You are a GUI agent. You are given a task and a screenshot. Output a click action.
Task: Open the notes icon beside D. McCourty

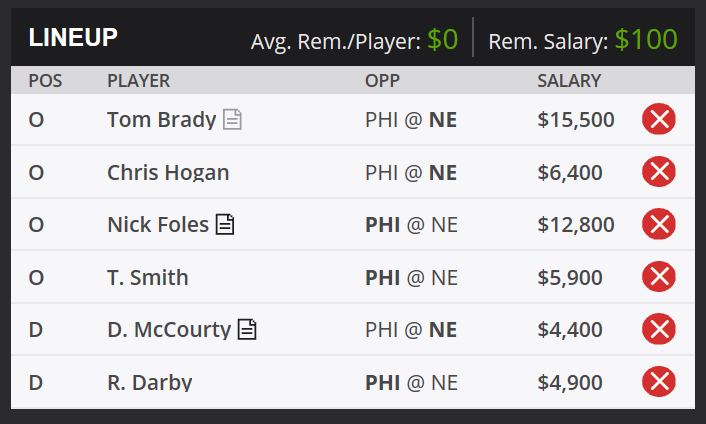pyautogui.click(x=247, y=329)
